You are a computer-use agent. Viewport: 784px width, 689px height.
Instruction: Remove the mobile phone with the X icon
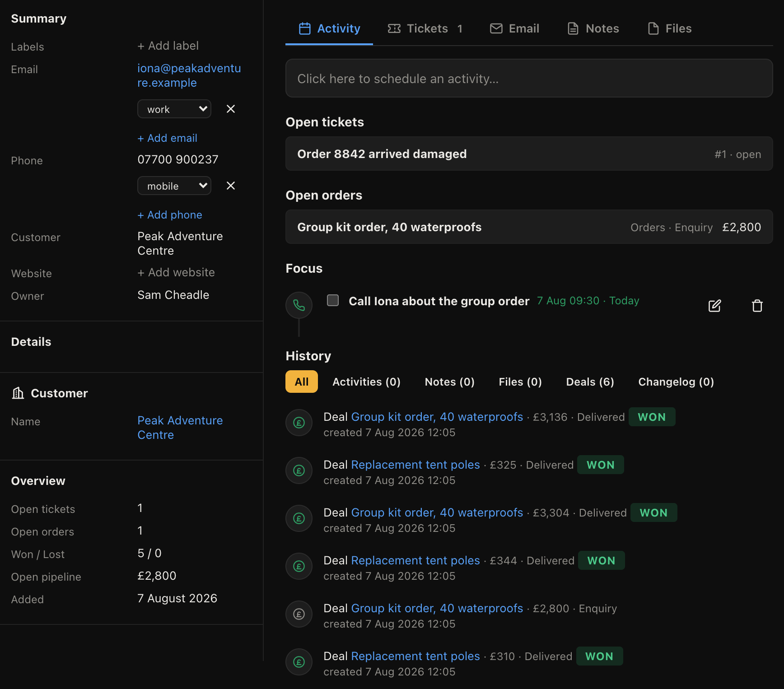pyautogui.click(x=231, y=186)
